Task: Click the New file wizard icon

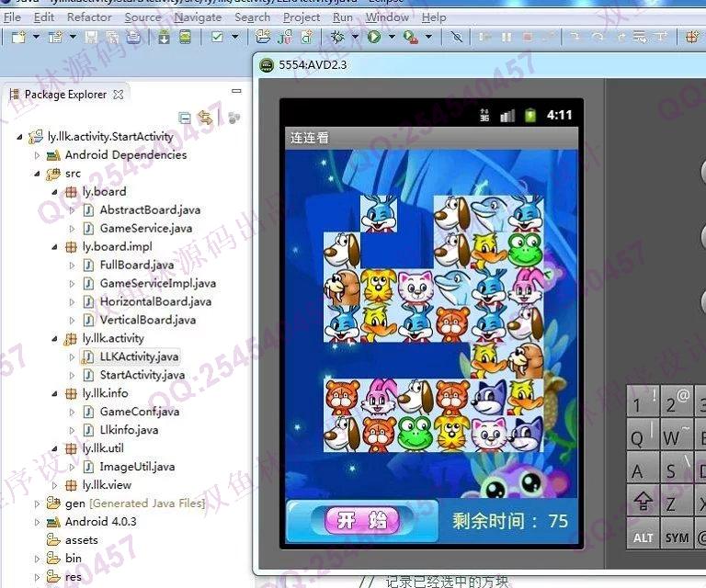Action: pos(18,37)
